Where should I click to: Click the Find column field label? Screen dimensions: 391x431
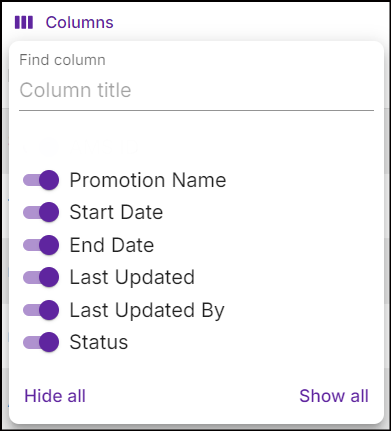62,60
